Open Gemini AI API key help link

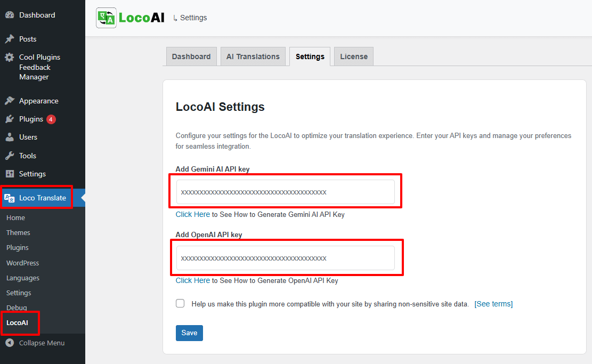pyautogui.click(x=192, y=214)
